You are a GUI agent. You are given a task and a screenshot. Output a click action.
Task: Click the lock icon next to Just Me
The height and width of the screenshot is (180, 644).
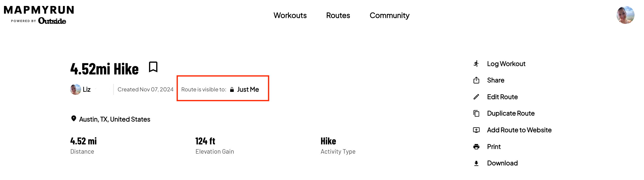click(x=232, y=89)
